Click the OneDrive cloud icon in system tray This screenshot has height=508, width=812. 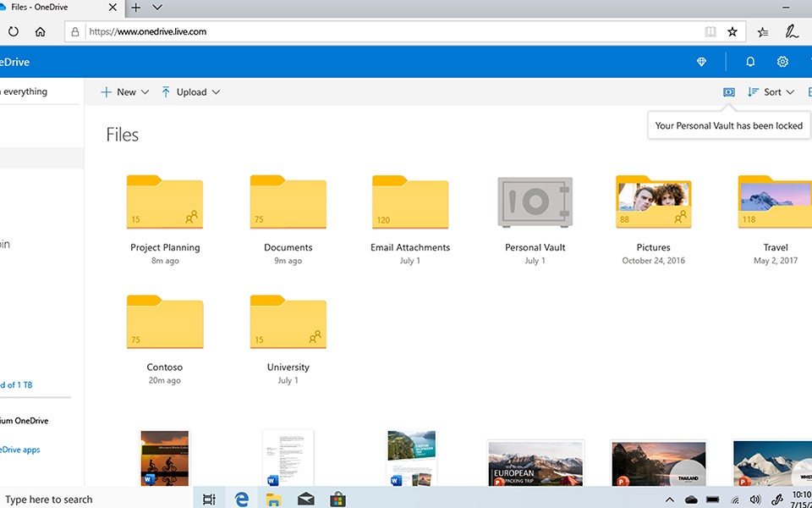[x=691, y=500]
